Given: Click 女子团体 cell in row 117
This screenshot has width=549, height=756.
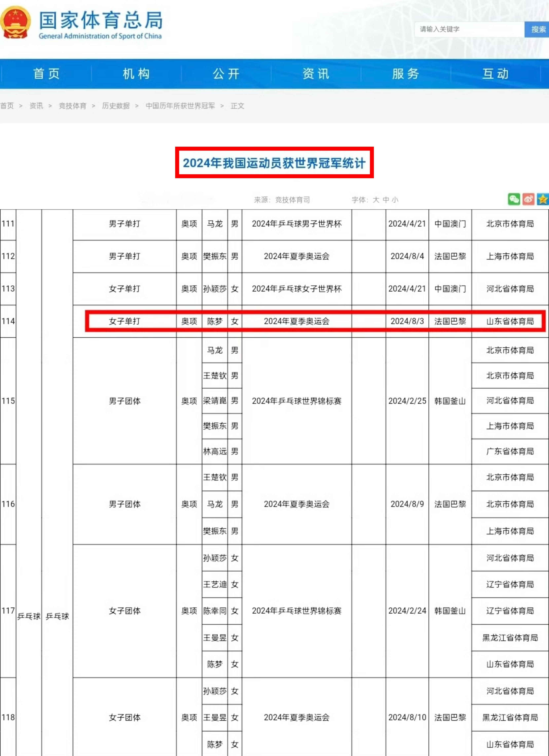Looking at the screenshot, I should point(124,611).
